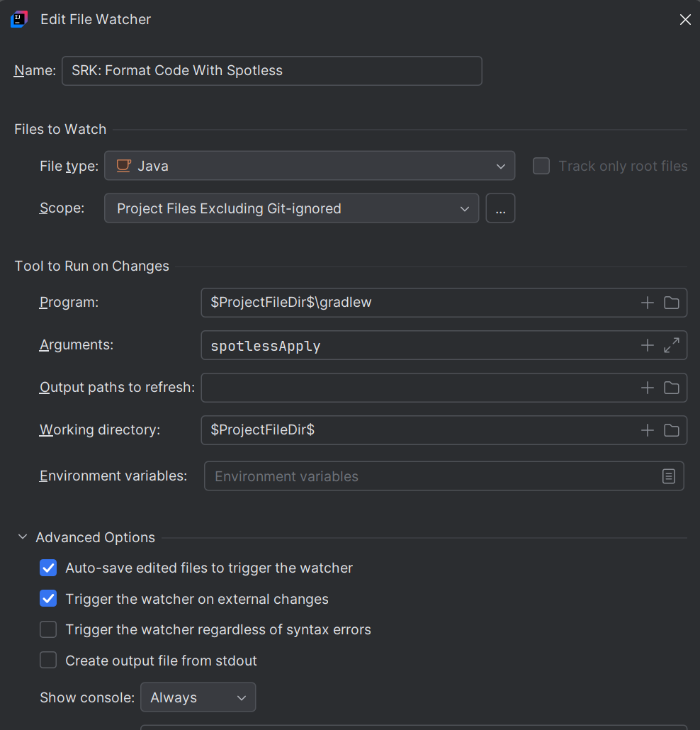Close the Edit File Watcher dialog

click(x=685, y=20)
